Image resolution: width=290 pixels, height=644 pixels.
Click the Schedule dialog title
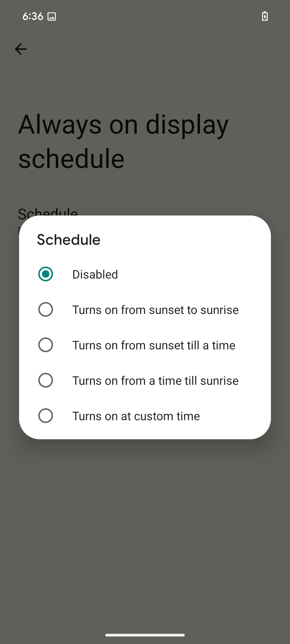[x=69, y=240]
